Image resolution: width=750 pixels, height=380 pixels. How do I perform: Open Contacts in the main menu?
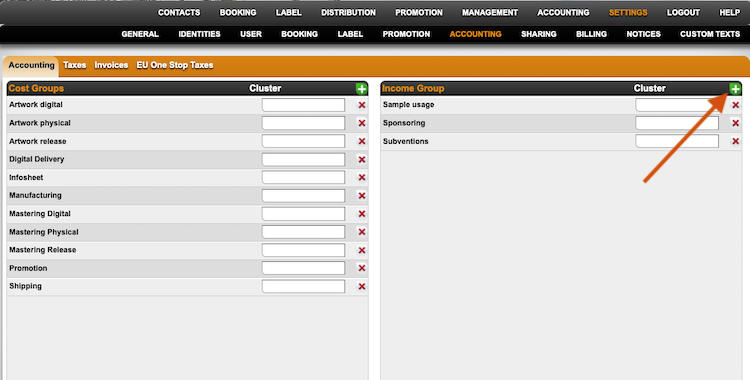pyautogui.click(x=179, y=12)
